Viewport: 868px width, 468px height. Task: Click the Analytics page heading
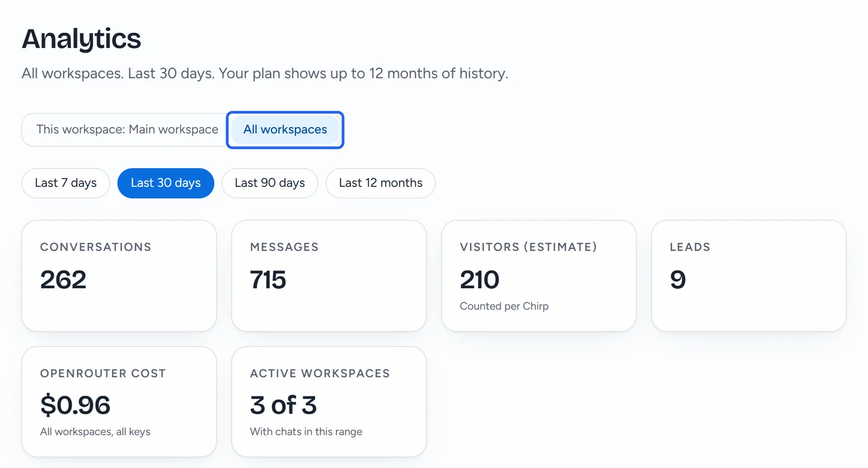pos(81,39)
